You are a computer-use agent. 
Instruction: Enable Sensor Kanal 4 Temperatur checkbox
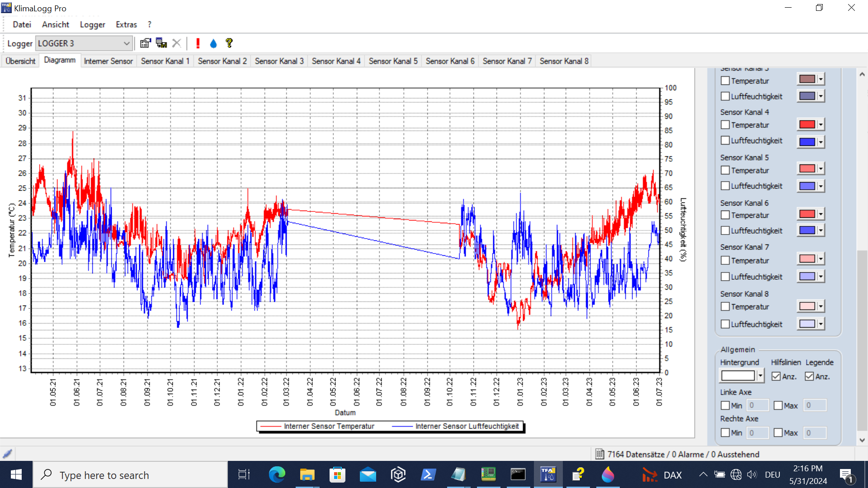click(725, 125)
